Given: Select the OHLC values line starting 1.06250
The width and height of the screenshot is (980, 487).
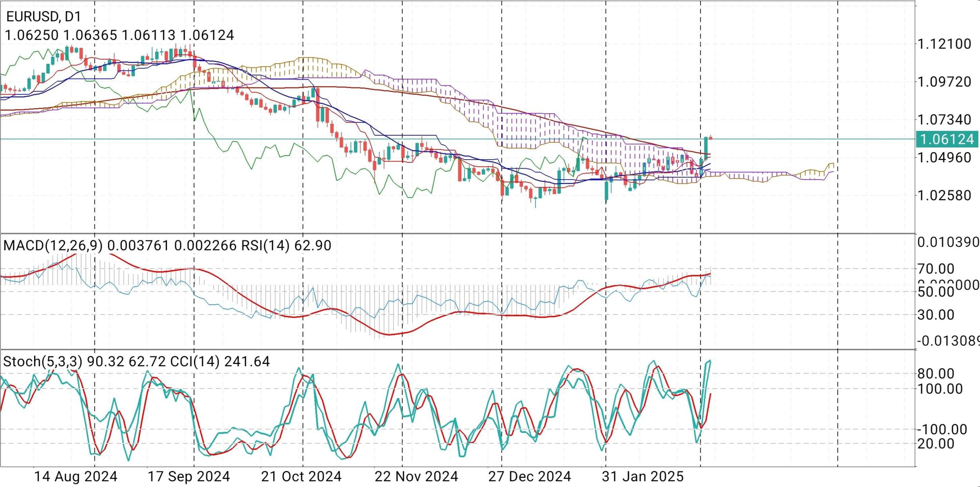Looking at the screenshot, I should [120, 35].
